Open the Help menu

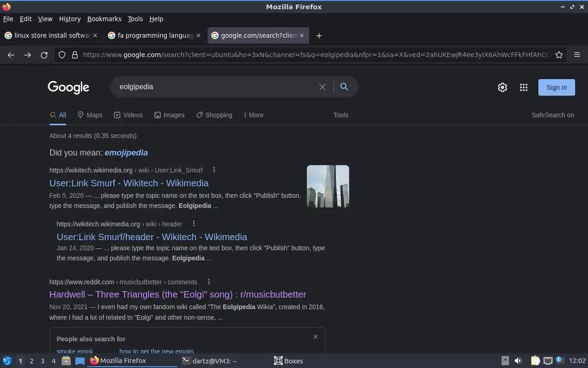[x=156, y=19]
